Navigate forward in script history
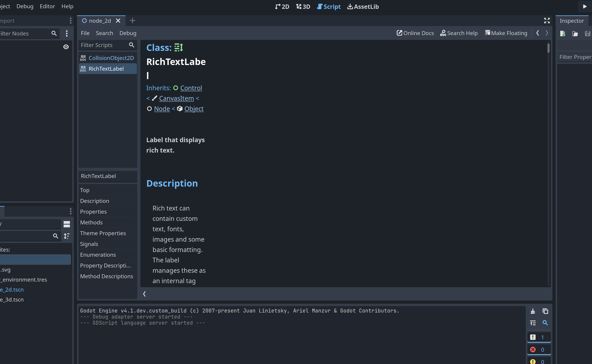 (547, 33)
